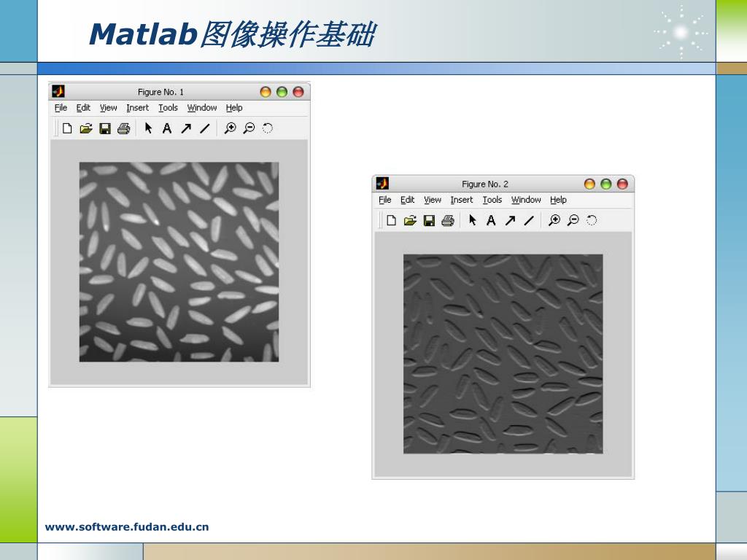This screenshot has height=560, width=747.
Task: Close Figure No. 2 with red button
Action: (x=622, y=184)
